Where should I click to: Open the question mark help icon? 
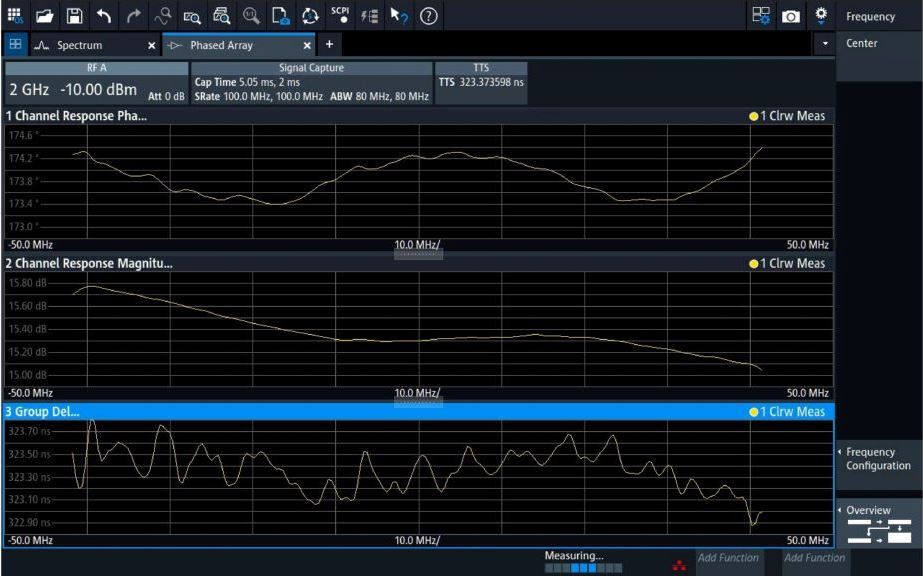coord(429,15)
